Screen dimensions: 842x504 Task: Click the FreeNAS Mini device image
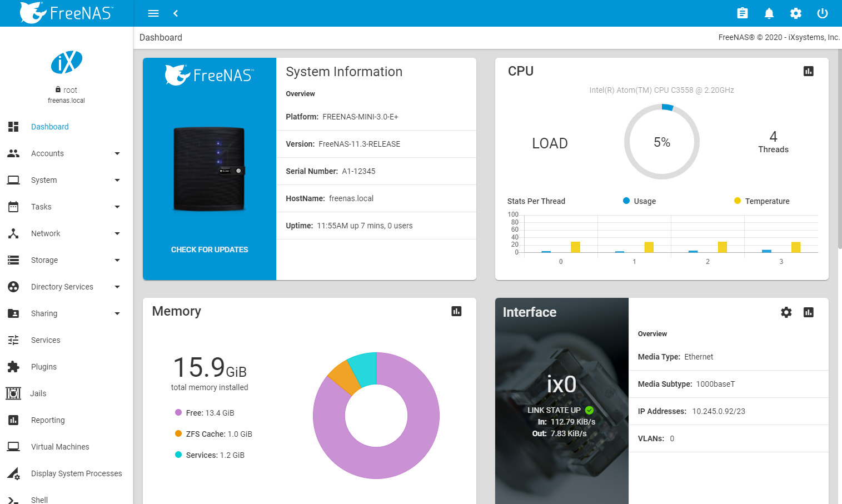(210, 169)
